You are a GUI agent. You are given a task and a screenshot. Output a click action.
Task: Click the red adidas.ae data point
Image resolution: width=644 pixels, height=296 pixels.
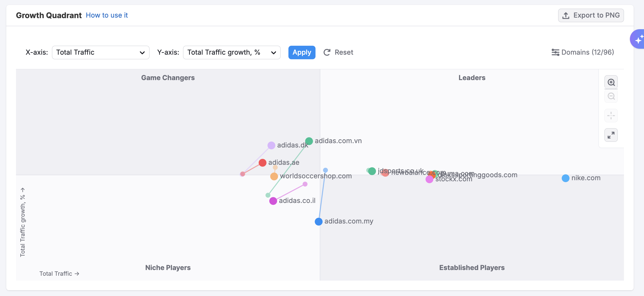pyautogui.click(x=262, y=163)
